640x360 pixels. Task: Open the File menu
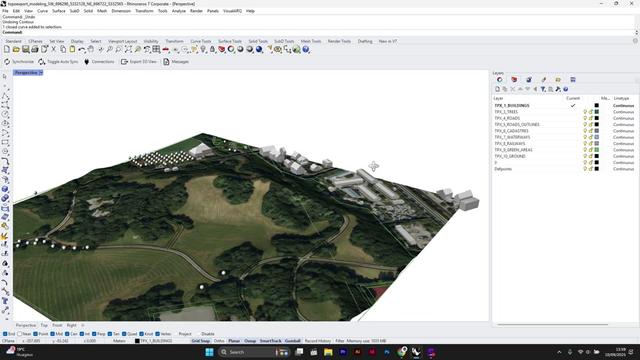(x=5, y=11)
